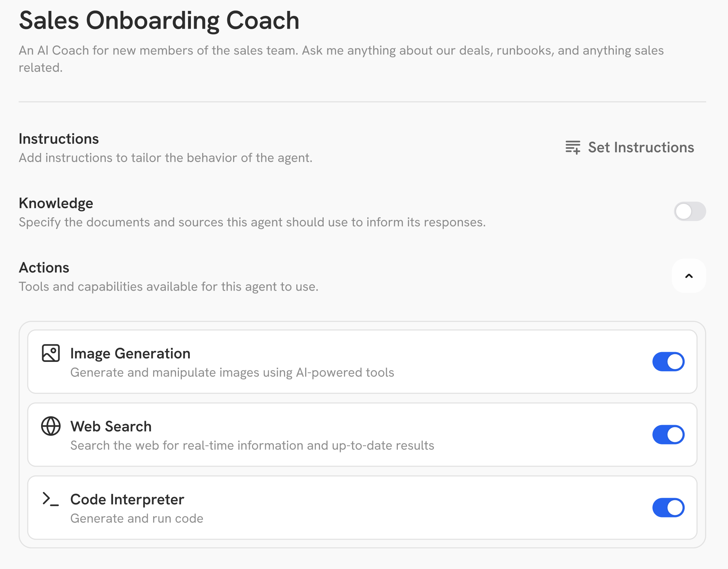Click the agent description text
The height and width of the screenshot is (569, 728).
click(341, 51)
